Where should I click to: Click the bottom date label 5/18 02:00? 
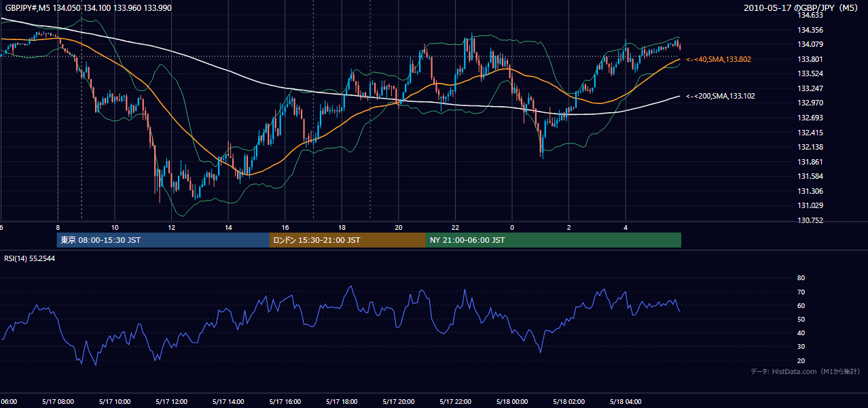click(568, 401)
